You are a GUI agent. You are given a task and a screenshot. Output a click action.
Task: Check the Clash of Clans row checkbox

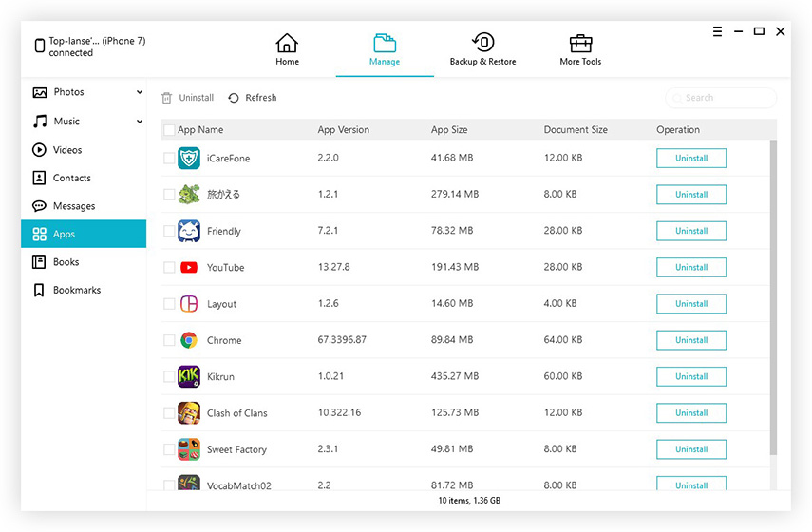click(x=169, y=413)
